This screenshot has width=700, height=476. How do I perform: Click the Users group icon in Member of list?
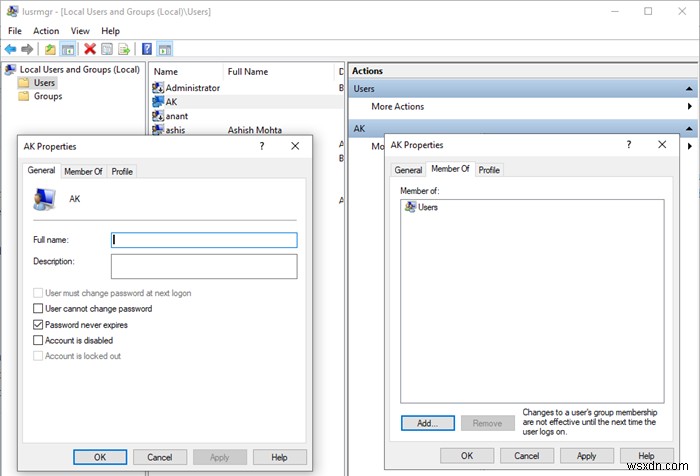coord(410,207)
